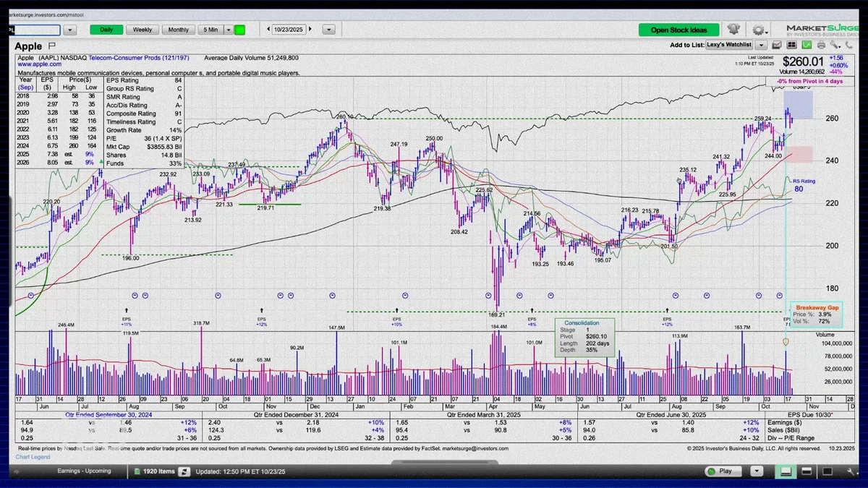Screen dimensions: 868x488
Task: Refresh the 1920 Items list
Action: pyautogui.click(x=184, y=471)
